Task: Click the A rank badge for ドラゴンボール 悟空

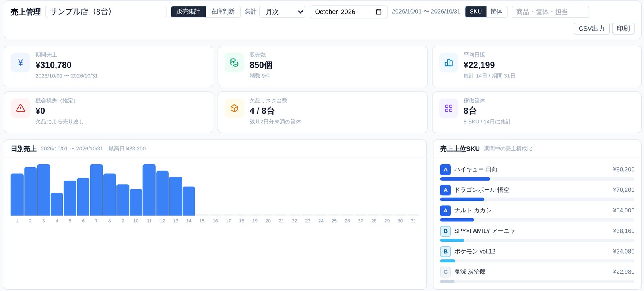Action: tap(445, 190)
